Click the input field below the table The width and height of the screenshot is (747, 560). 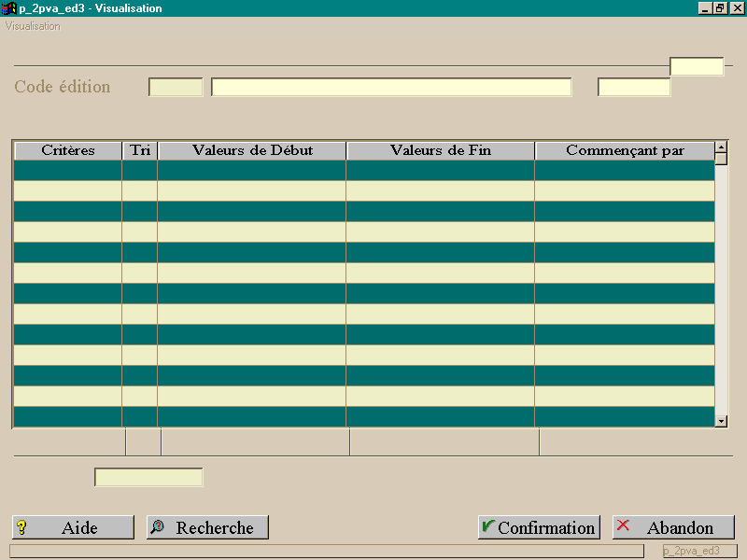tap(148, 477)
